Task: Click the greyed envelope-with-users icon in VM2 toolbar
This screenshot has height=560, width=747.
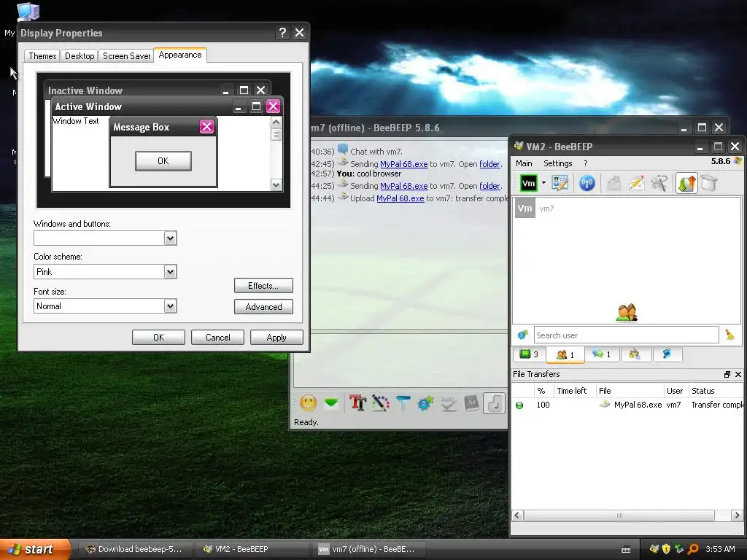Action: tap(614, 183)
